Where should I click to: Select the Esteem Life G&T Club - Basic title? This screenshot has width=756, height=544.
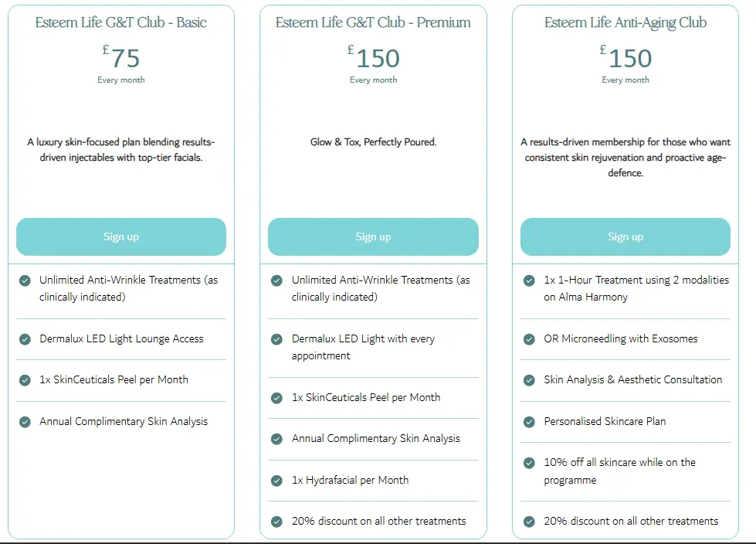[120, 22]
